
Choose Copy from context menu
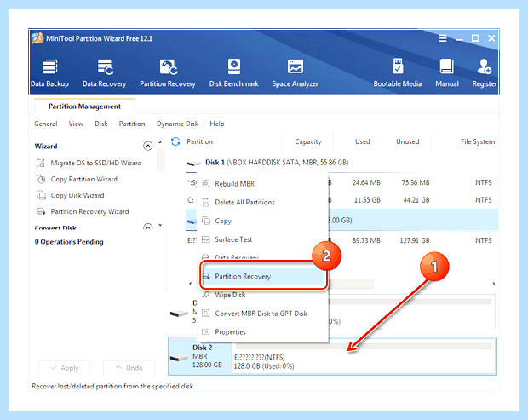(x=262, y=221)
